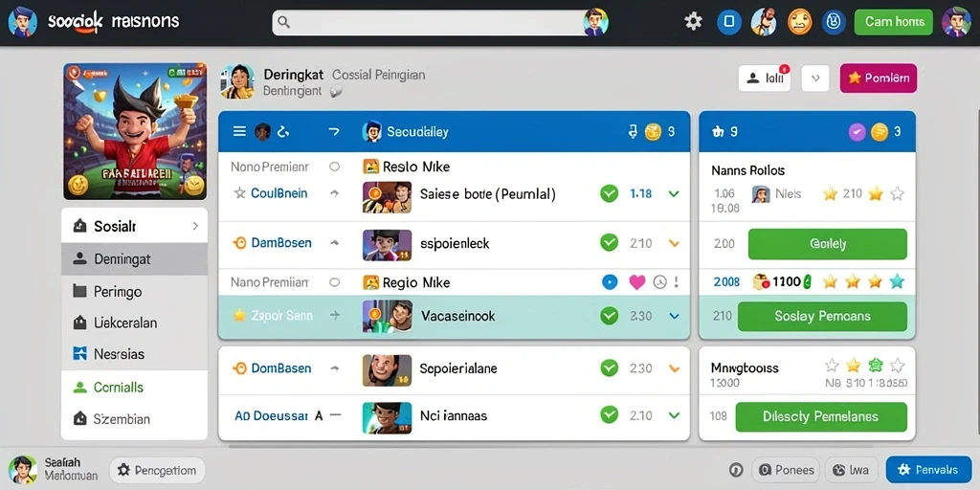The image size is (980, 490).
Task: Click purple check badge in right panel header
Action: (857, 131)
